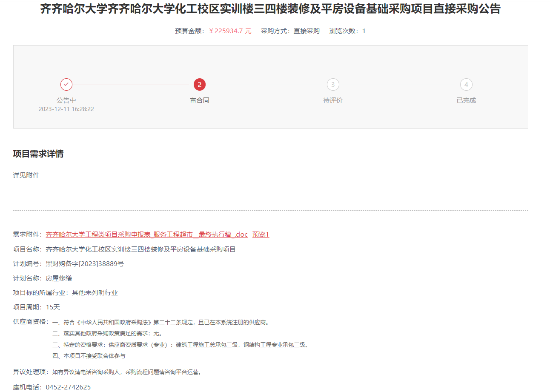Select the 审合同 step label
This screenshot has height=392, width=550.
pyautogui.click(x=200, y=100)
